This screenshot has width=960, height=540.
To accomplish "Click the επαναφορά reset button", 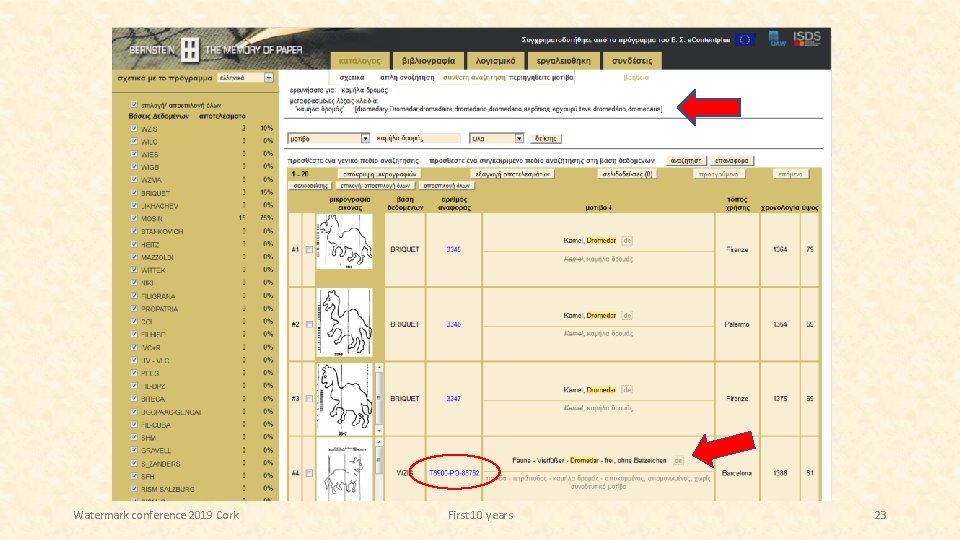I will coord(732,160).
